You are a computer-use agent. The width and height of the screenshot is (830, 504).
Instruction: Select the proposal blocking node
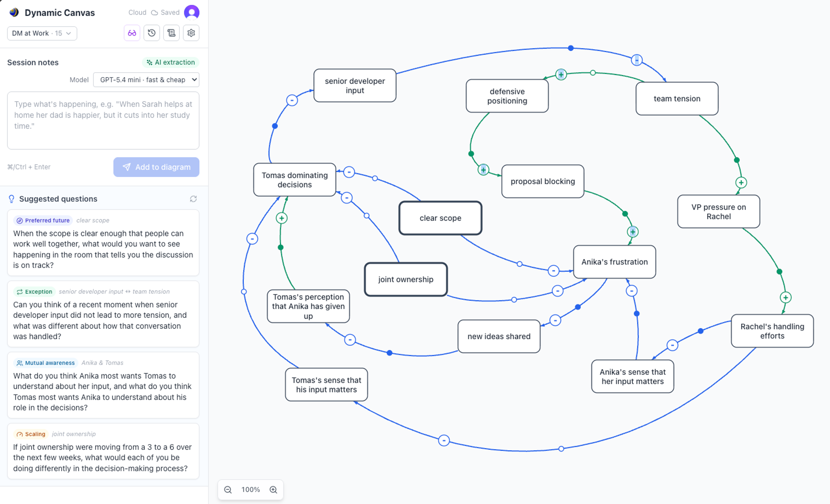pos(543,181)
